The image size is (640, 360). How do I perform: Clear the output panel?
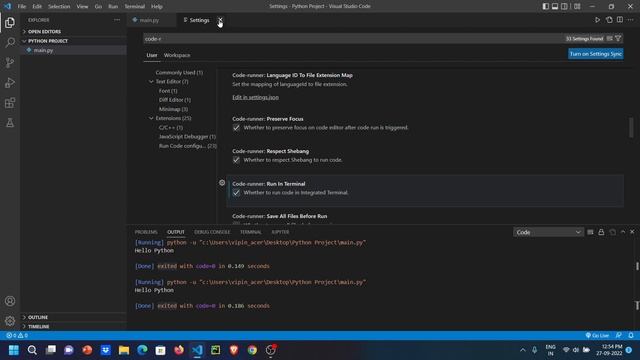click(590, 232)
